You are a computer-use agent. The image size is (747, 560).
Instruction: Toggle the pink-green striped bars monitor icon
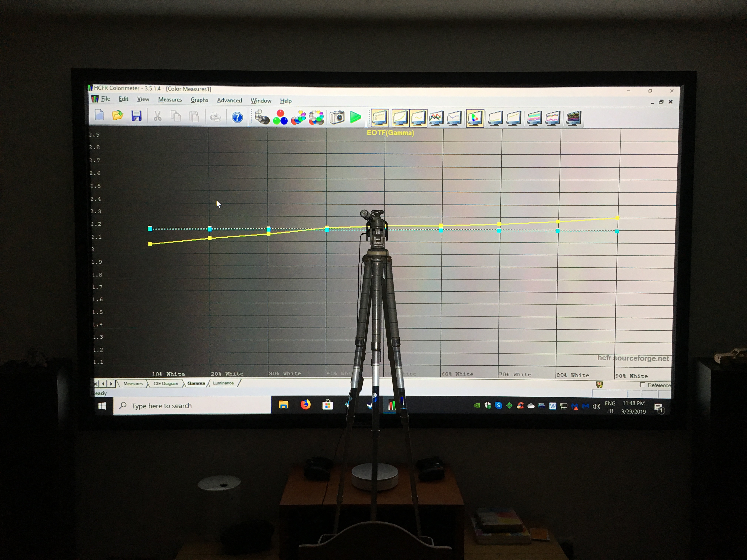coord(534,119)
